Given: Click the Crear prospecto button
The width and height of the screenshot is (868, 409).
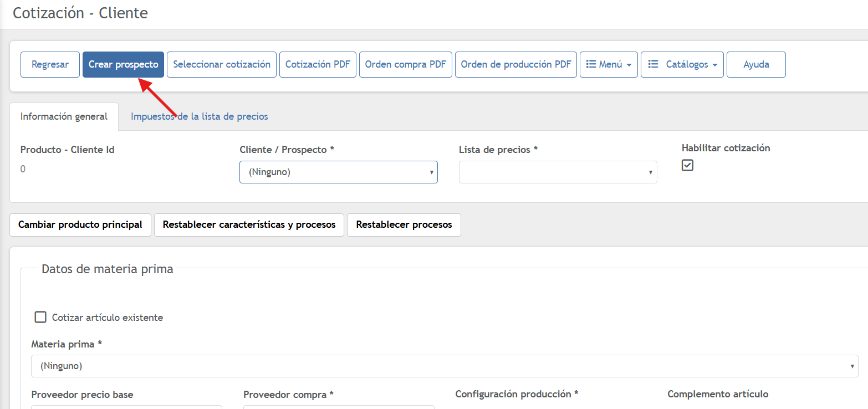Looking at the screenshot, I should click(x=123, y=64).
